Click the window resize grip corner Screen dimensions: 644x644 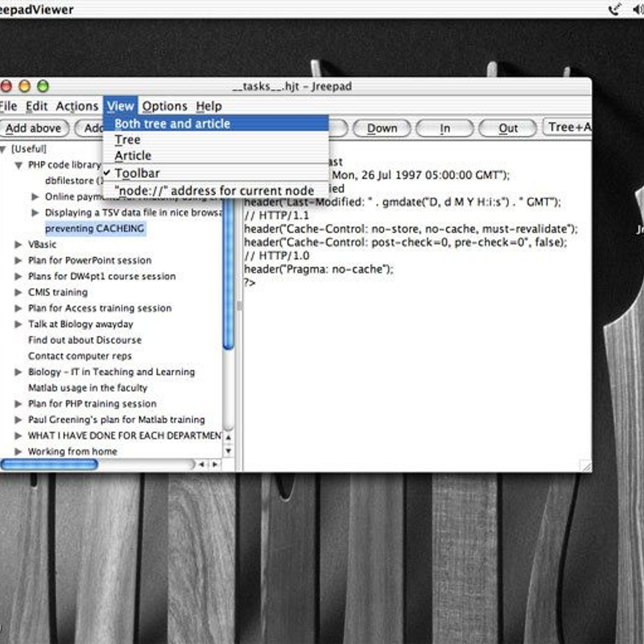tap(586, 466)
